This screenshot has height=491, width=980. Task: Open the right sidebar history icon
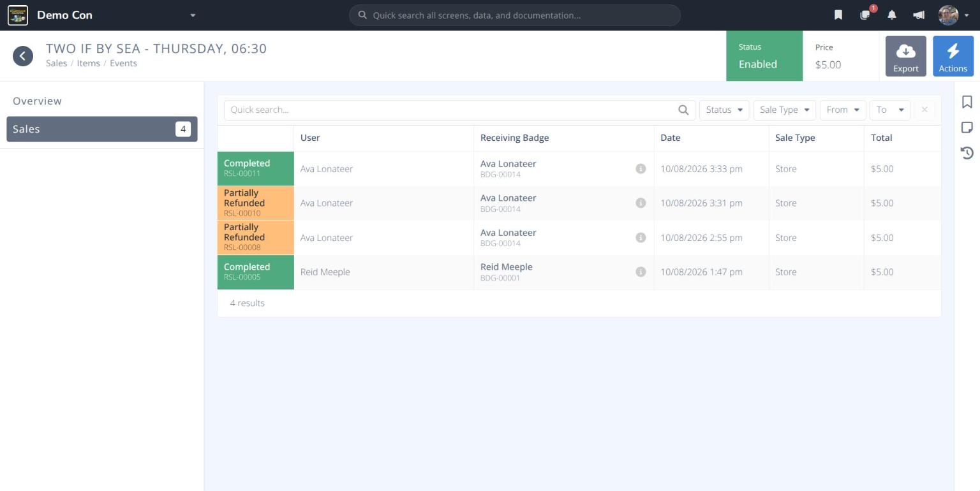(x=967, y=152)
